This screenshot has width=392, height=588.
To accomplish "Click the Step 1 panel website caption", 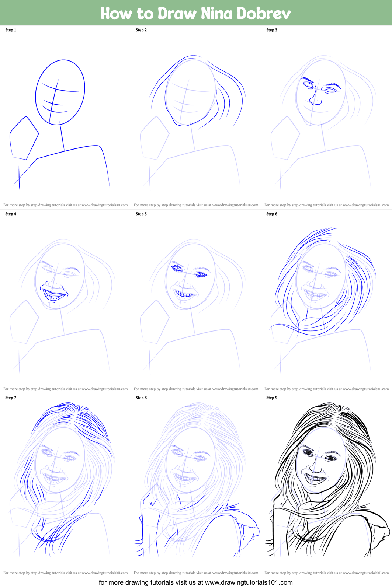I will [x=66, y=205].
